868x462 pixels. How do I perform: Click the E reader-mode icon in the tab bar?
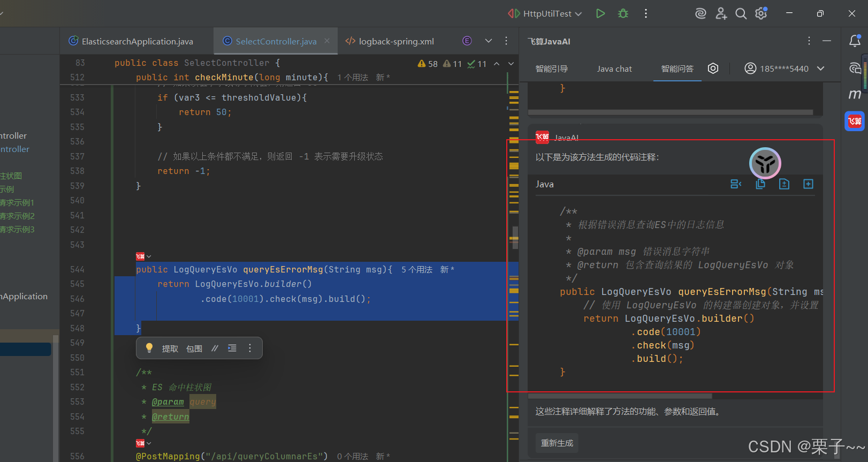(467, 41)
